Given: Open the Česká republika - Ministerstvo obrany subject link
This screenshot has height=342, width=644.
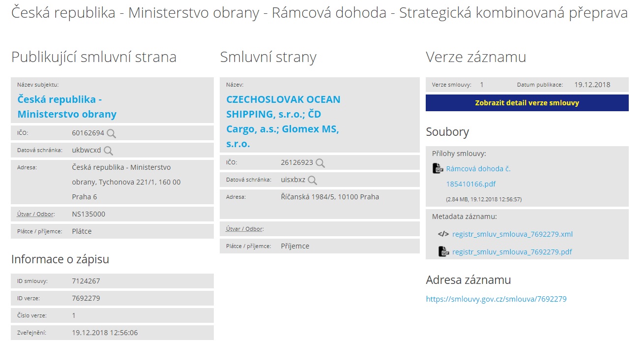Looking at the screenshot, I should (67, 107).
